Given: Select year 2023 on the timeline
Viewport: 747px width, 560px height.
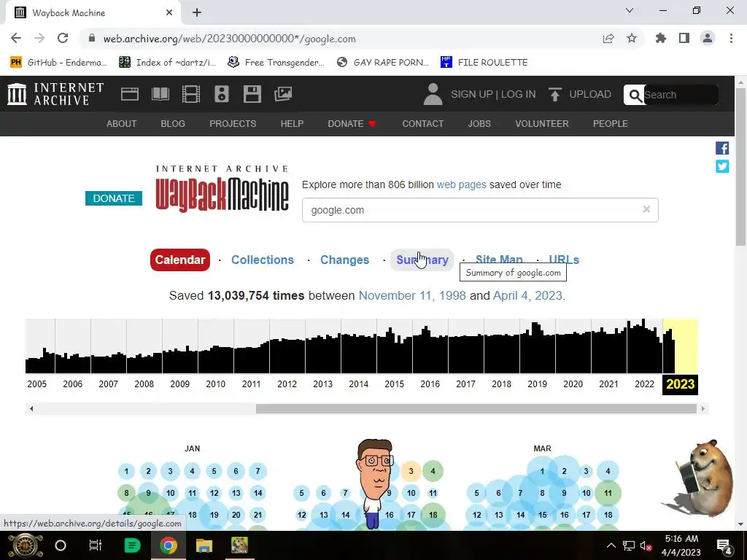Looking at the screenshot, I should (681, 384).
